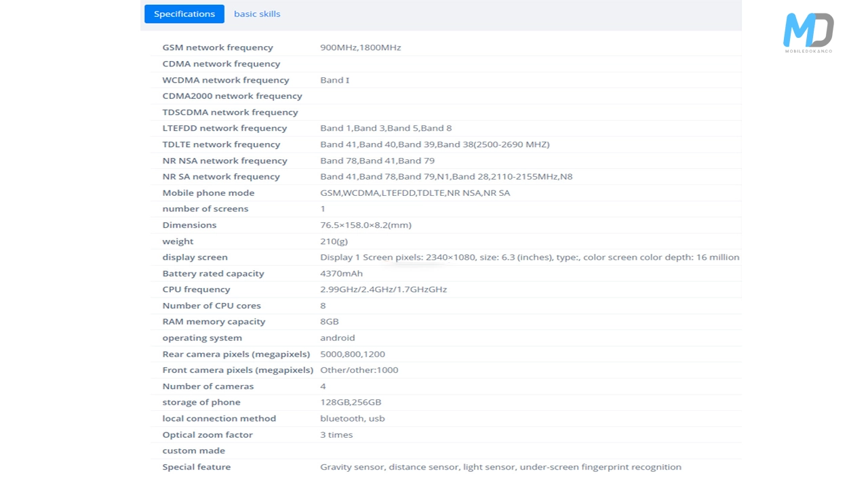The width and height of the screenshot is (868, 488).
Task: Select the Rear camera pixels value
Action: click(353, 354)
